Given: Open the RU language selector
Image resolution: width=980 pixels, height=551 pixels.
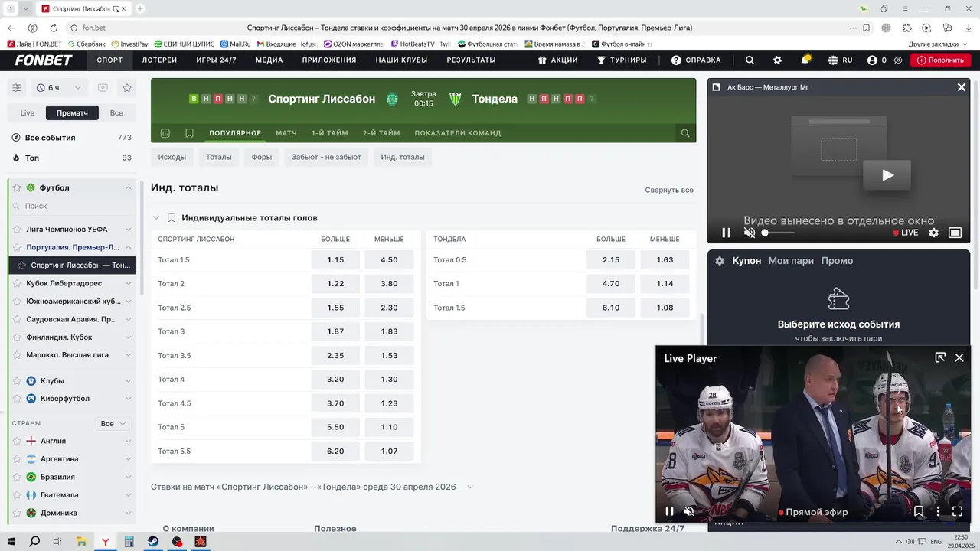Looking at the screenshot, I should pyautogui.click(x=840, y=60).
